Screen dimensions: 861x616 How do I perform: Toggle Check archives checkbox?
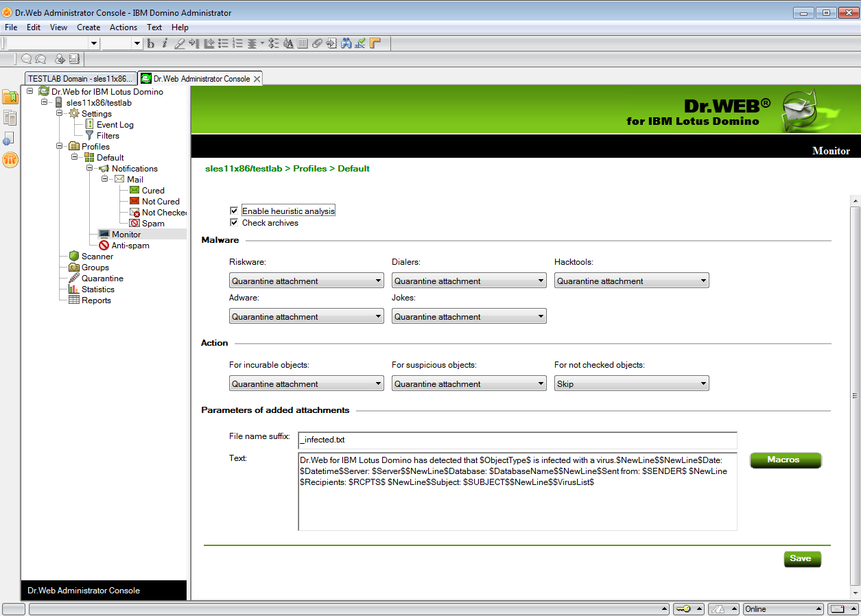234,223
